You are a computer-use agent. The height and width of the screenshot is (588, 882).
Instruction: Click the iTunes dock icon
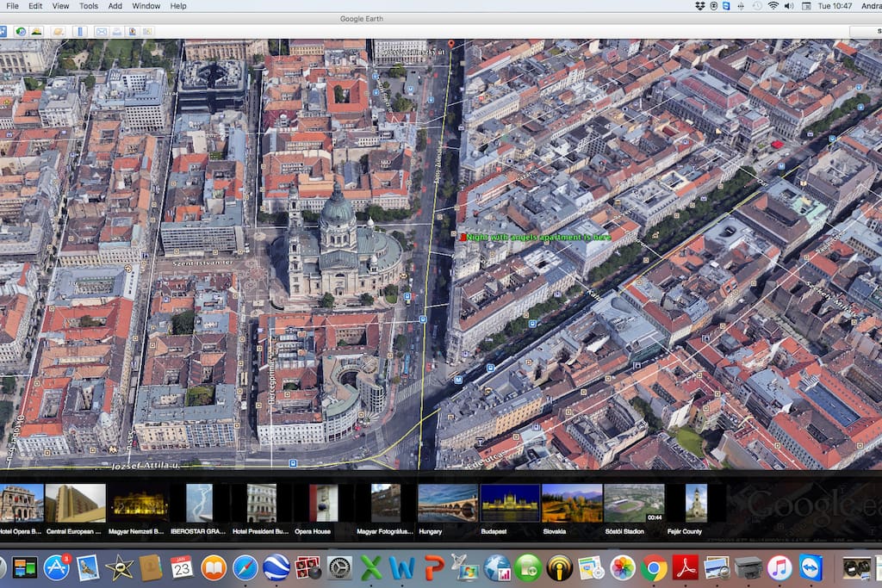click(779, 567)
